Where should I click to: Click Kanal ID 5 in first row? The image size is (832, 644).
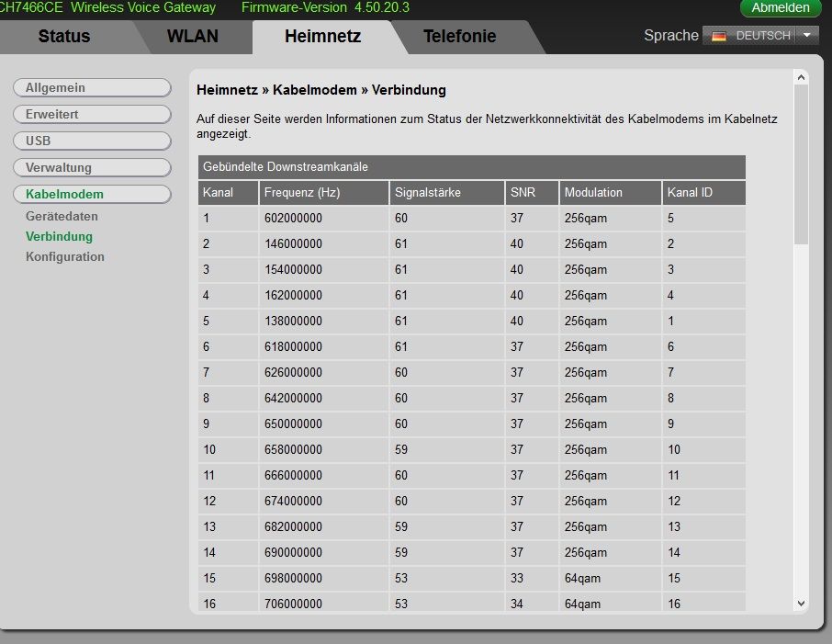[x=670, y=219]
